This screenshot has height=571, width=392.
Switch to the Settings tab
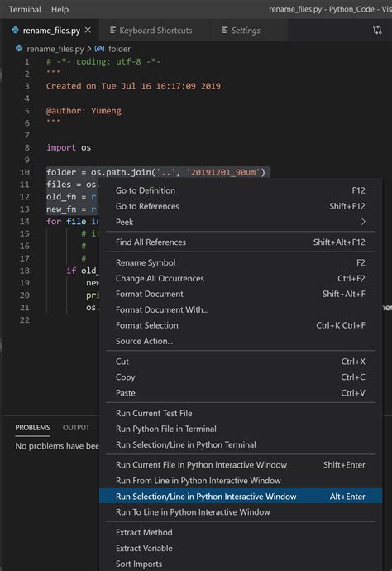[246, 31]
